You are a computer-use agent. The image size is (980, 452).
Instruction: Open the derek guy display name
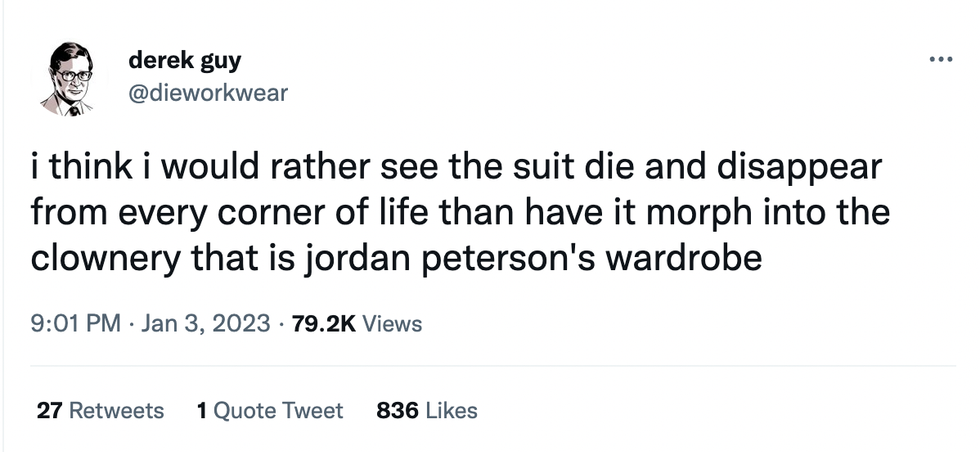click(185, 61)
